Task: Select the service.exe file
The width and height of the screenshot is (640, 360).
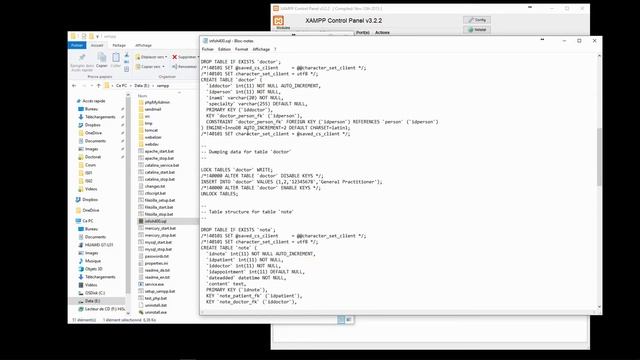Action: click(x=154, y=284)
